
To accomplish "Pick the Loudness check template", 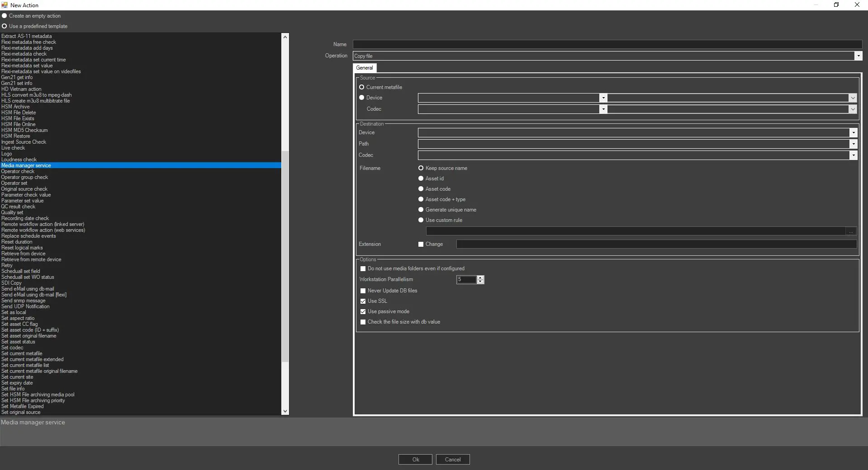I will tap(19, 160).
